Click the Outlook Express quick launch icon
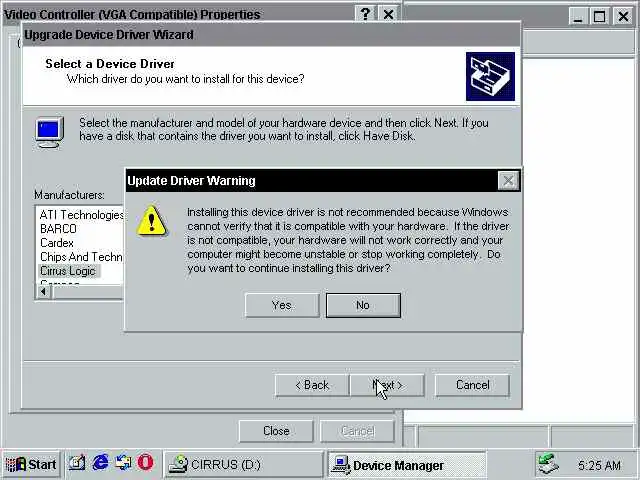 pos(123,463)
